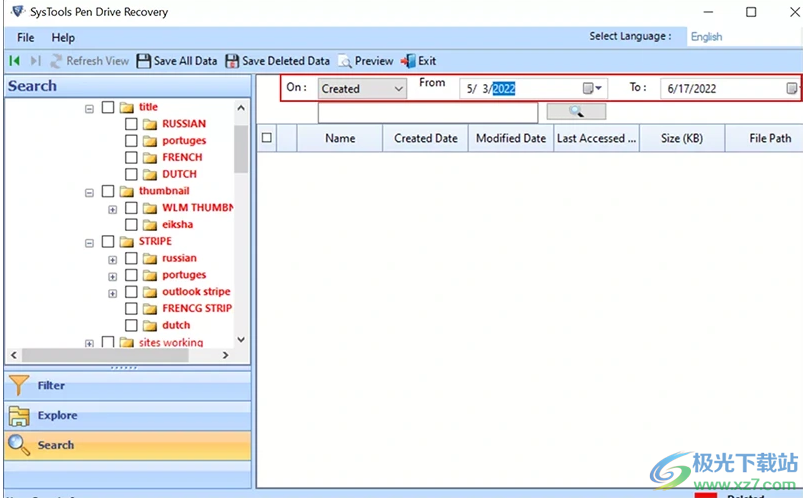Viewport: 809px width, 501px height.
Task: Click the FRENCH folder icon
Action: click(150, 157)
